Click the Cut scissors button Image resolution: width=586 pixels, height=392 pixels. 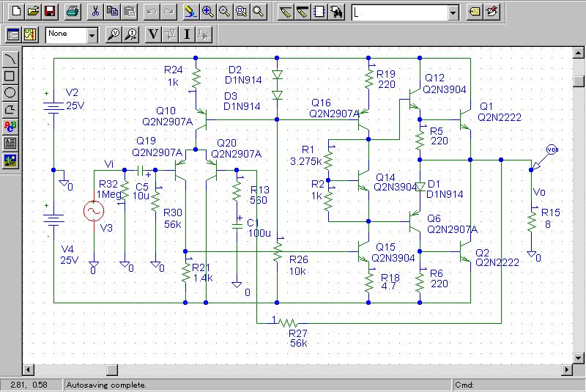click(x=94, y=12)
